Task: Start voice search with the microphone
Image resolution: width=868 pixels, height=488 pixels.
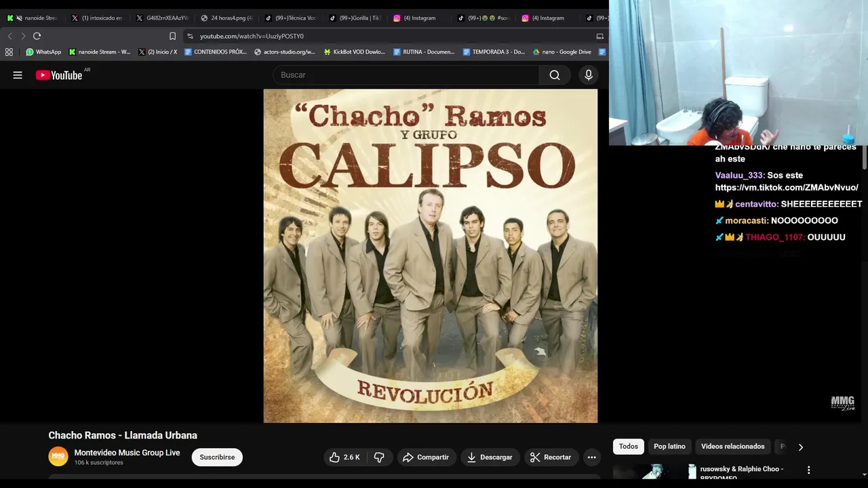Action: tap(589, 75)
